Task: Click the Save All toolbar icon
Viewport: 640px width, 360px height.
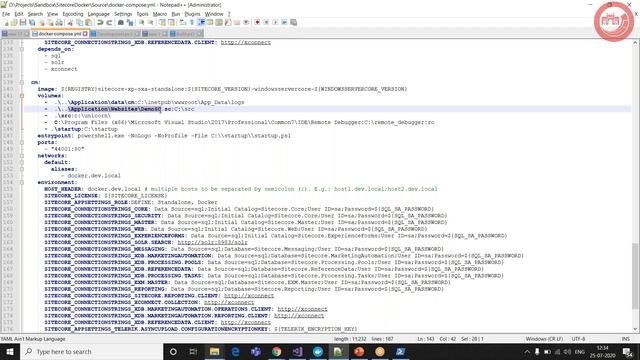Action: [x=32, y=22]
